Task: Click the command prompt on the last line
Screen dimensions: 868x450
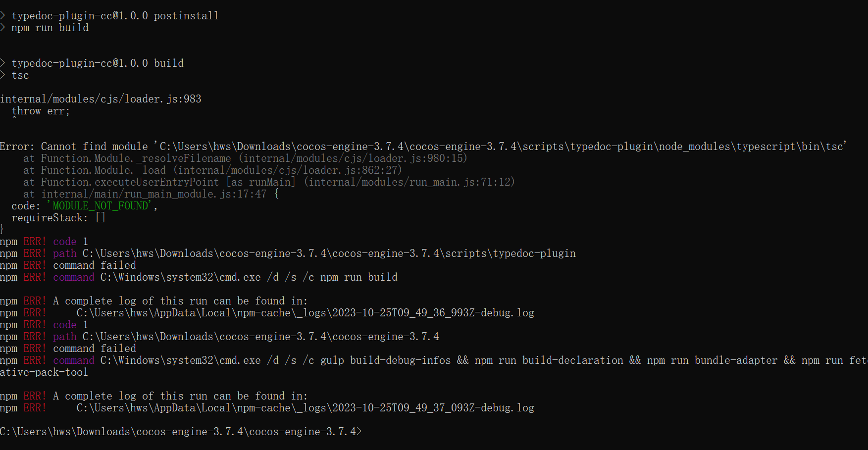Action: click(181, 432)
